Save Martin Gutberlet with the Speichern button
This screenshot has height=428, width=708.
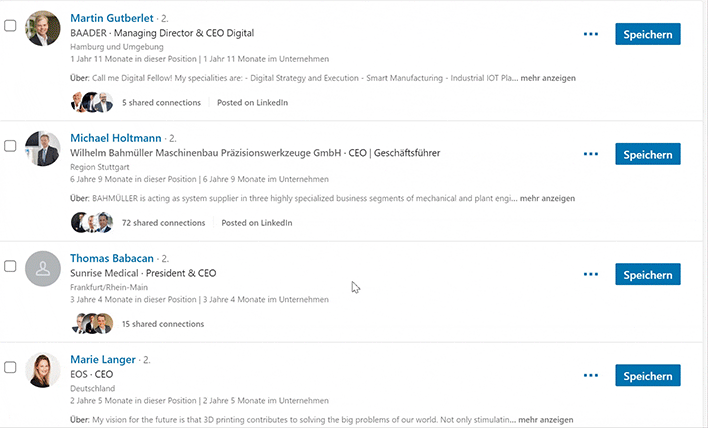point(647,34)
